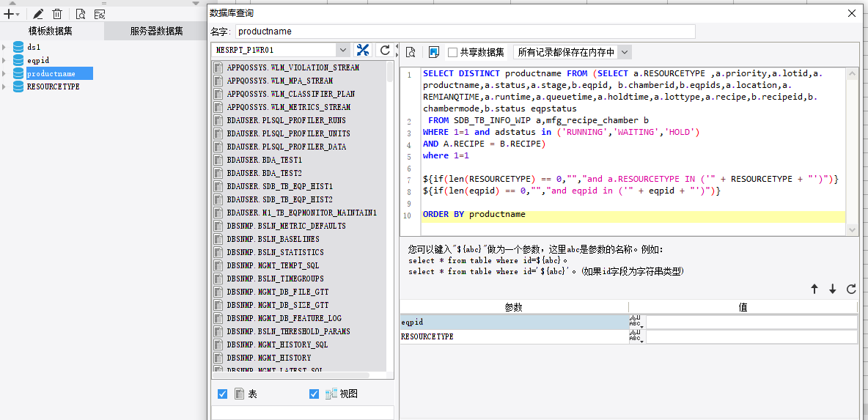868x420 pixels.
Task: Expand the RESOURCETYPE dataset tree node
Action: pyautogui.click(x=4, y=87)
